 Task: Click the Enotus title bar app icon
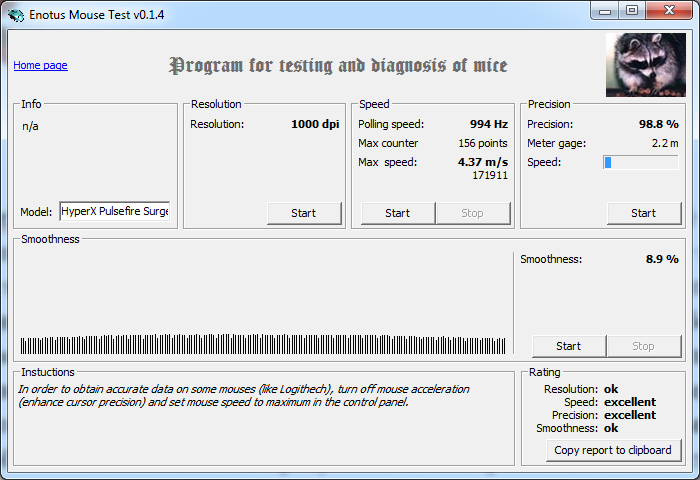tap(16, 15)
